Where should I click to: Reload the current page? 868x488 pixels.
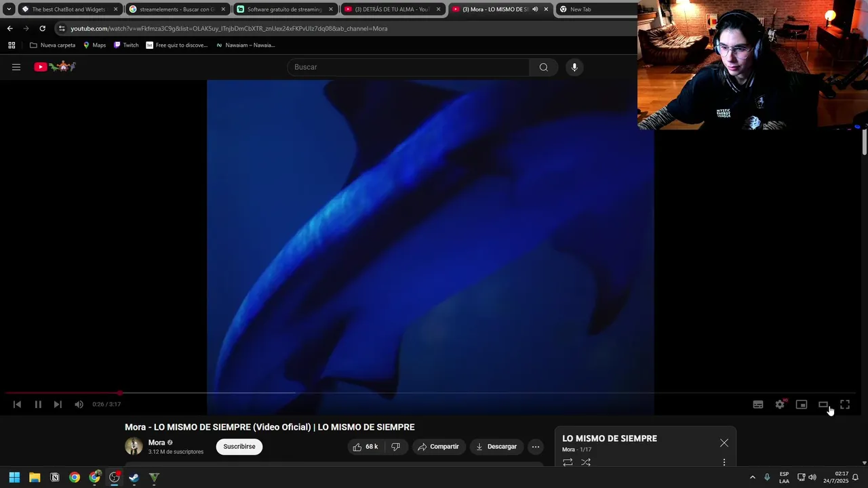click(42, 28)
